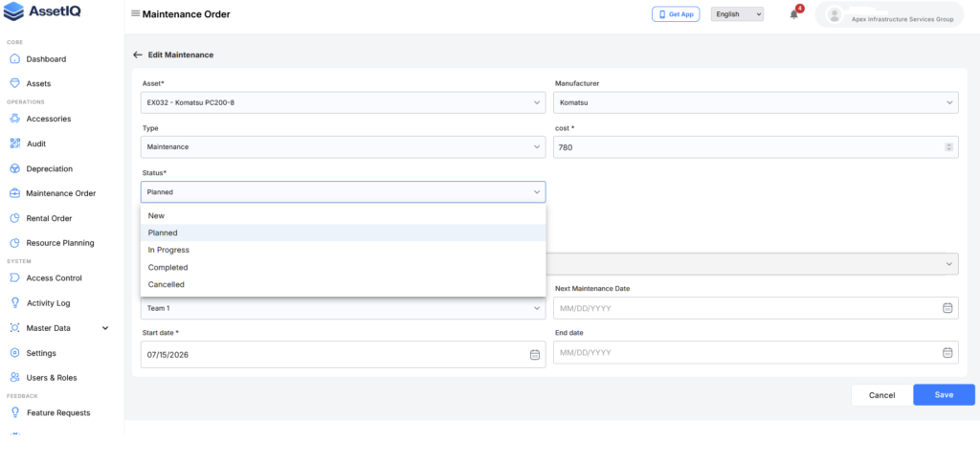Click the Audit QR icon
980x464 pixels.
[15, 144]
